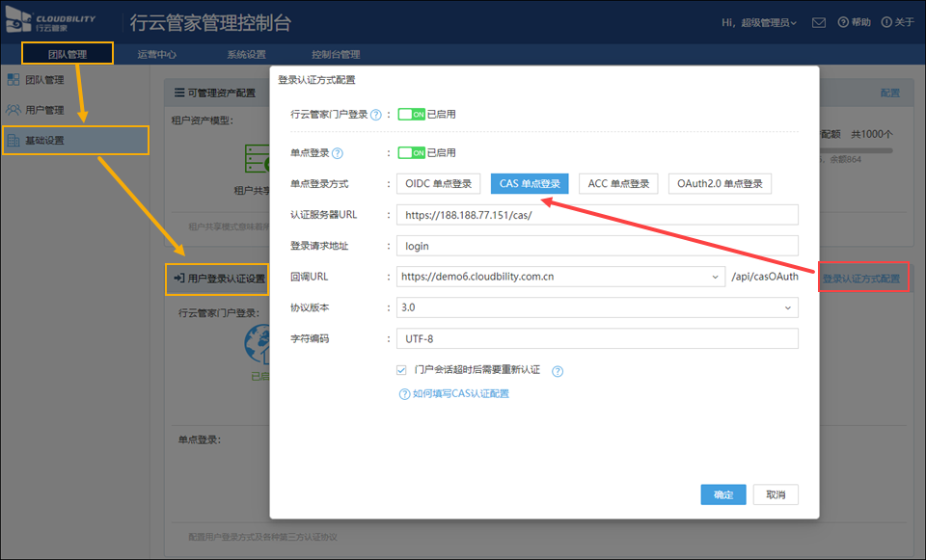Select the OIDC 单点登录 option
The height and width of the screenshot is (560, 926).
438,184
